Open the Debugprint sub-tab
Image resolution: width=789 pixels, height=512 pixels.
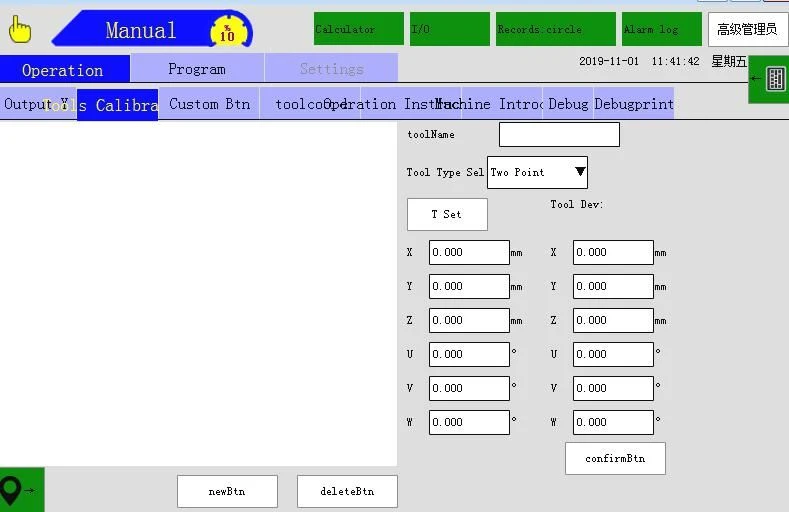click(x=634, y=104)
